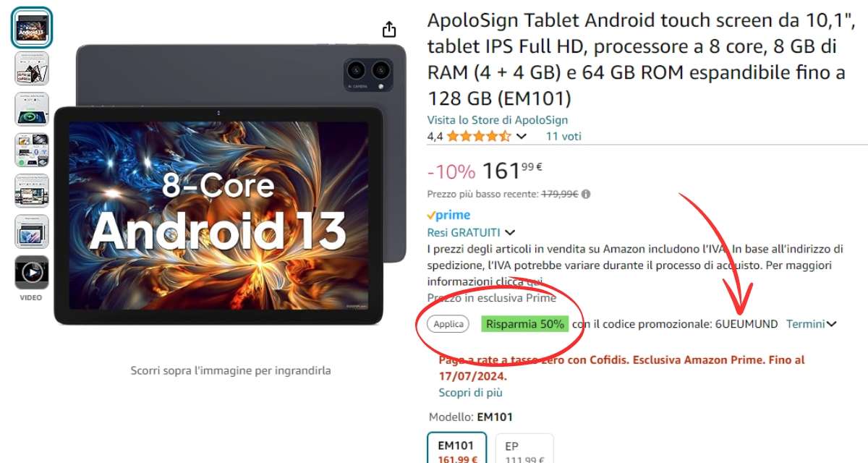
Task: Select the third product thumbnail
Action: [x=32, y=109]
